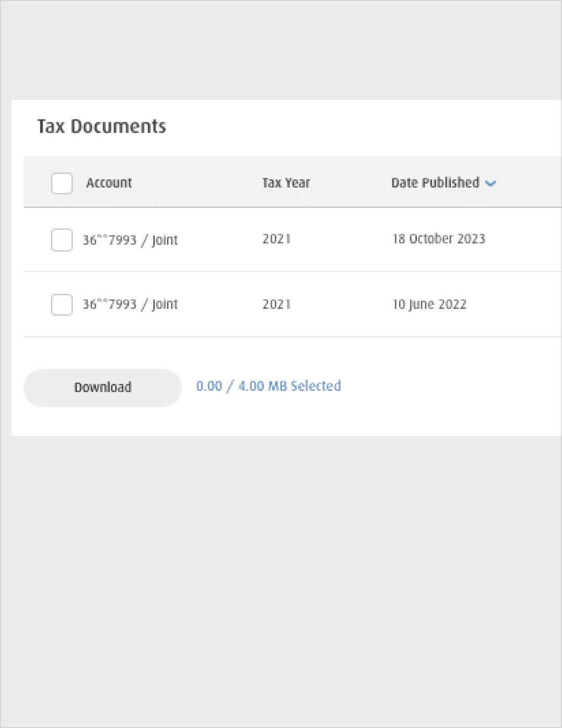The height and width of the screenshot is (728, 562).
Task: Click the Date Published column header
Action: coord(435,183)
